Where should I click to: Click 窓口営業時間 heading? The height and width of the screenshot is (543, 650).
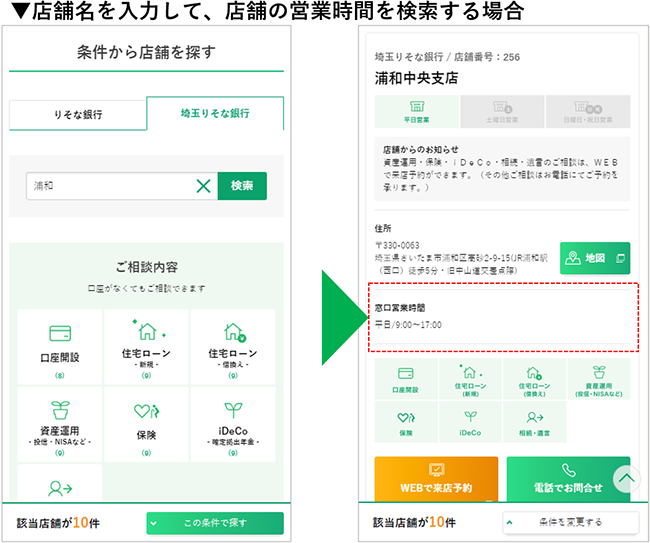(x=400, y=308)
